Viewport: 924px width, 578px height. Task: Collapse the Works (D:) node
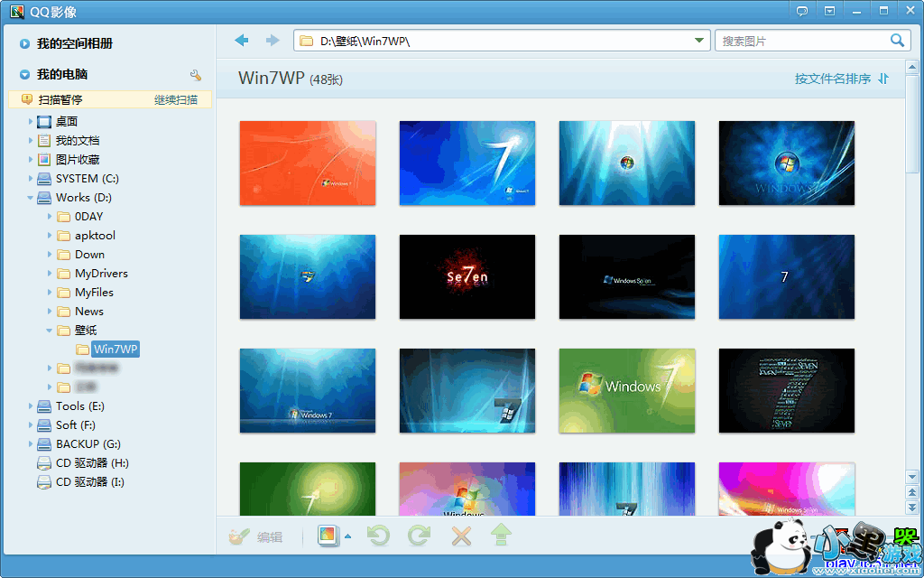pos(30,198)
